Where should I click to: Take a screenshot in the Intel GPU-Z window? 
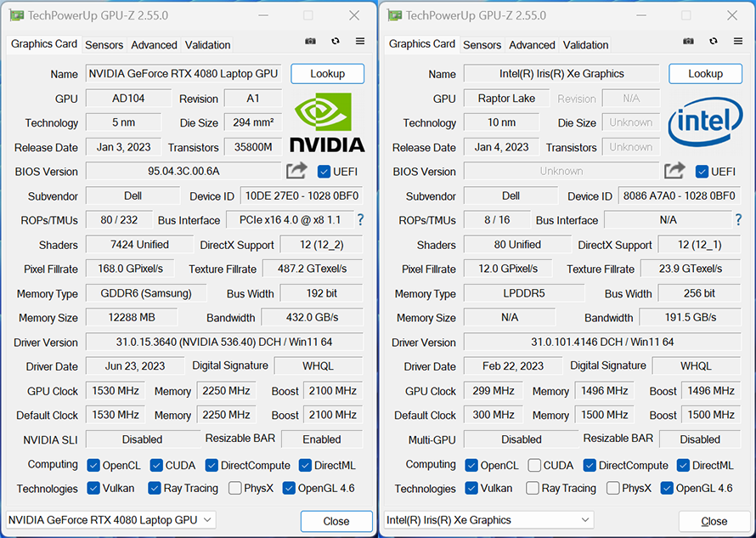(689, 42)
